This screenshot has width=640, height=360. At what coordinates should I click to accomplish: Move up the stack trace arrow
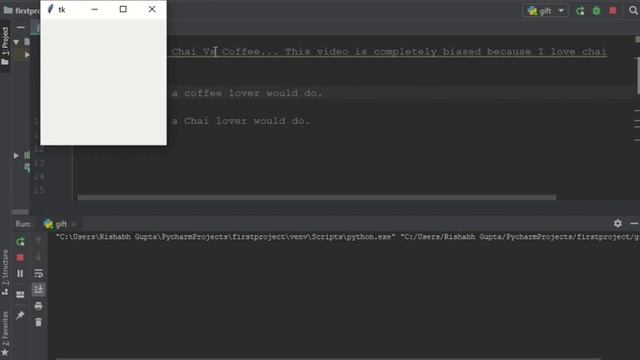pos(38,240)
